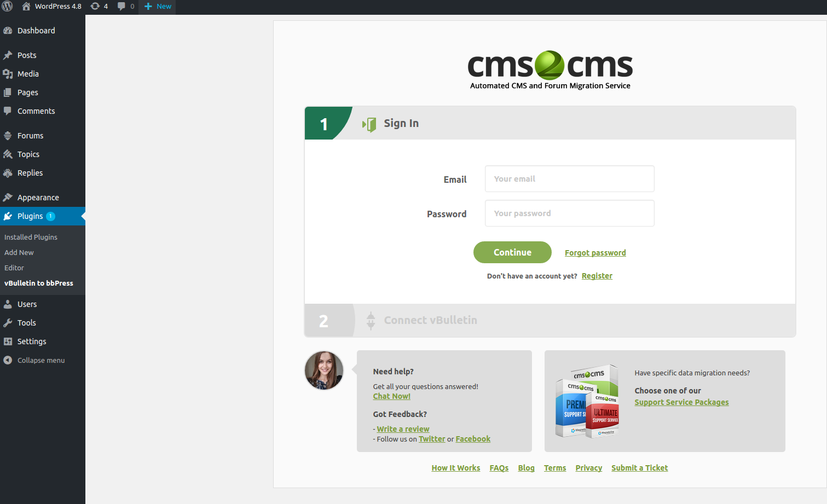Click the Comments bubble icon in sidebar
Viewport: 827px width, 504px height.
[8, 111]
